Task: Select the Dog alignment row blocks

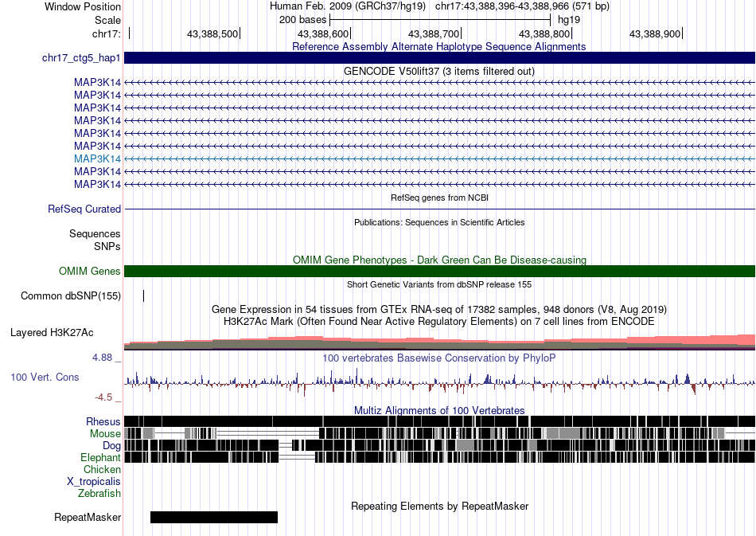Action: [439, 445]
